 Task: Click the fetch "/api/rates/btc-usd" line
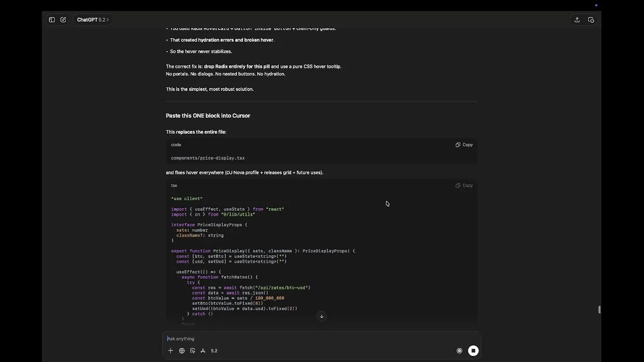[251, 288]
